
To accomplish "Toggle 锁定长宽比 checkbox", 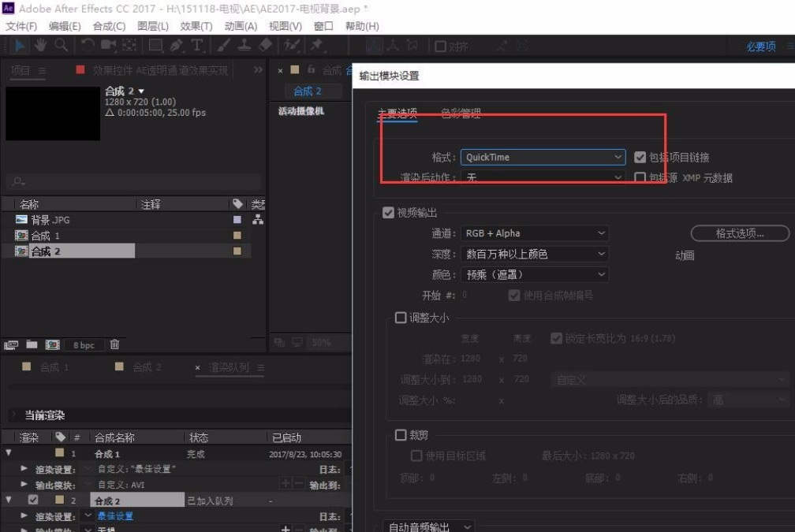I will (x=556, y=338).
